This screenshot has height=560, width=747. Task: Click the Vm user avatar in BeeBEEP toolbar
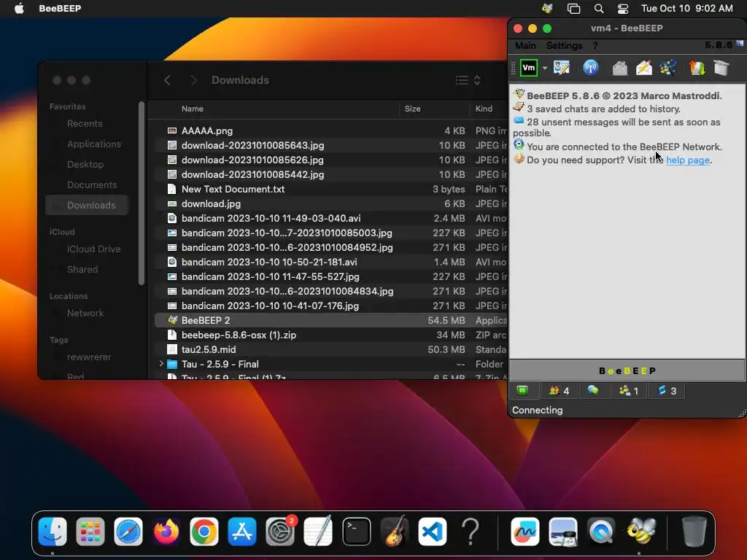coord(528,68)
